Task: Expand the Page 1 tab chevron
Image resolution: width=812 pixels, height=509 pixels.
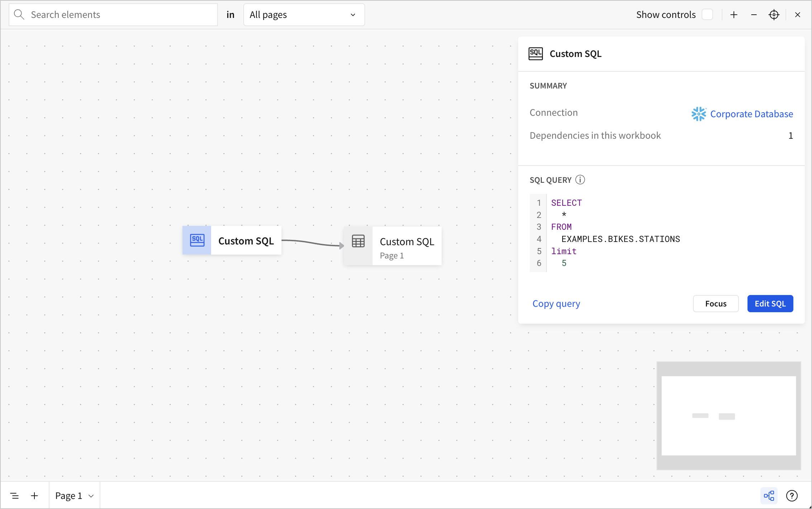Action: click(91, 496)
